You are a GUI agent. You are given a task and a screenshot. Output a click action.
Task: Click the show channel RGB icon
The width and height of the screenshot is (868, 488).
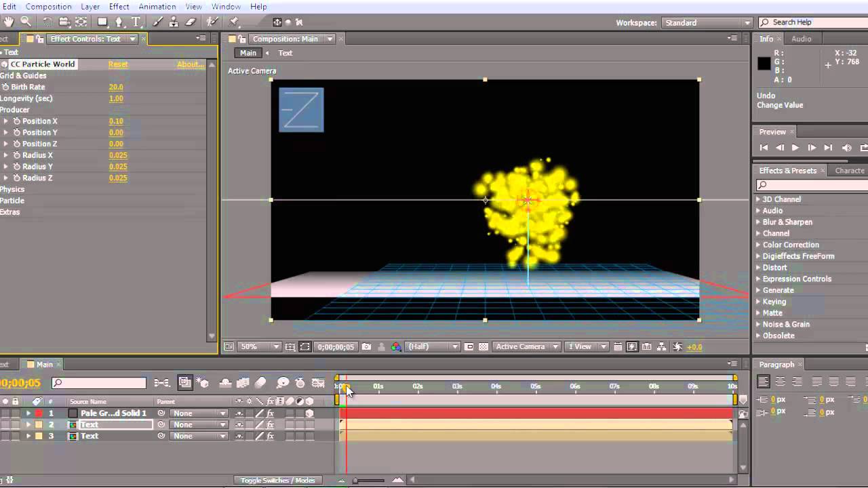[x=395, y=346]
